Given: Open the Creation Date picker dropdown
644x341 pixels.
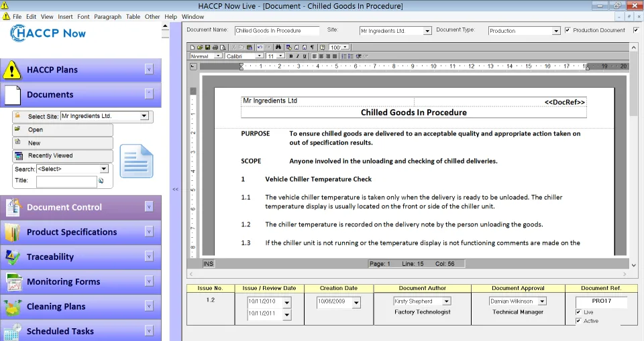Looking at the screenshot, I should click(356, 303).
